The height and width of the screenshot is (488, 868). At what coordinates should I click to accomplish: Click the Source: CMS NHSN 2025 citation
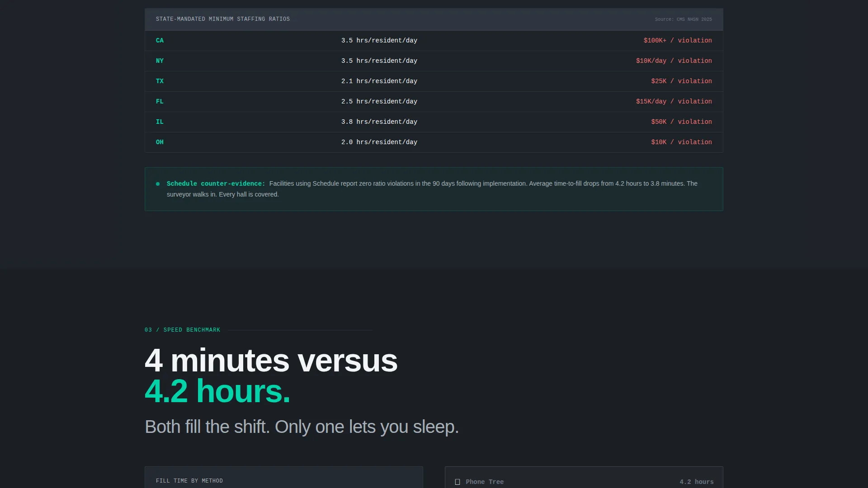click(683, 19)
